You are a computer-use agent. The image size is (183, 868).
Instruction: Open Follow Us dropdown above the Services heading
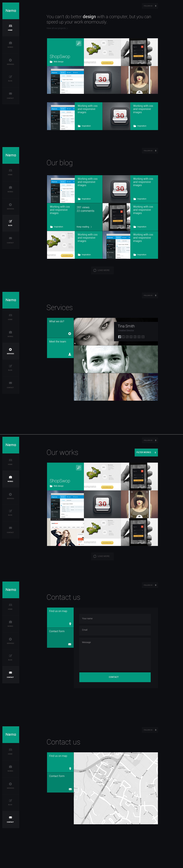click(150, 295)
